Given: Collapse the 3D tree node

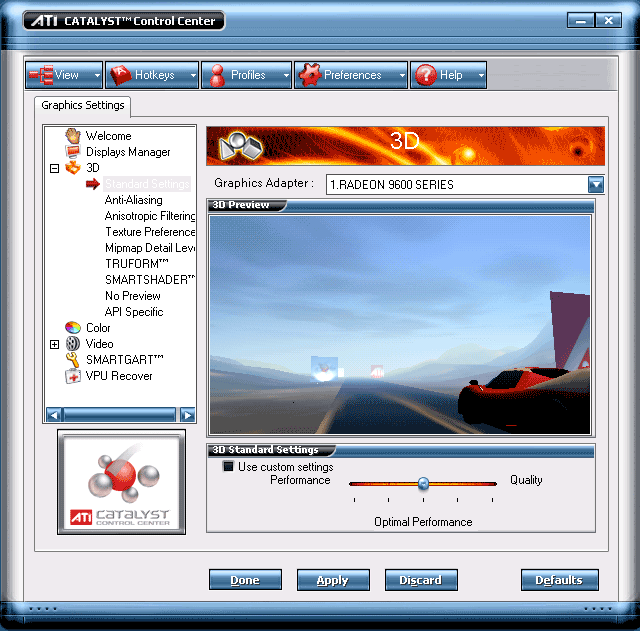Looking at the screenshot, I should click(x=54, y=168).
